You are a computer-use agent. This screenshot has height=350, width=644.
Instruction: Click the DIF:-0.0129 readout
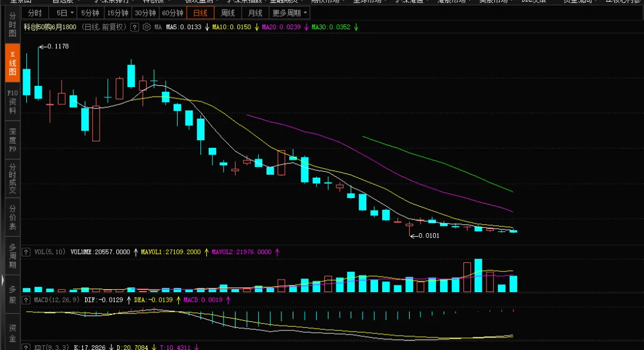pyautogui.click(x=104, y=300)
